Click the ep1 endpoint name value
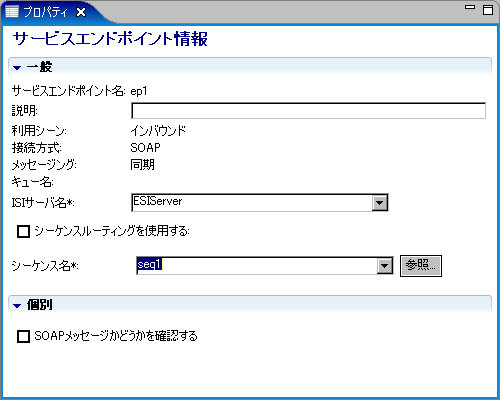Screen dimensions: 500x400 click(x=139, y=91)
